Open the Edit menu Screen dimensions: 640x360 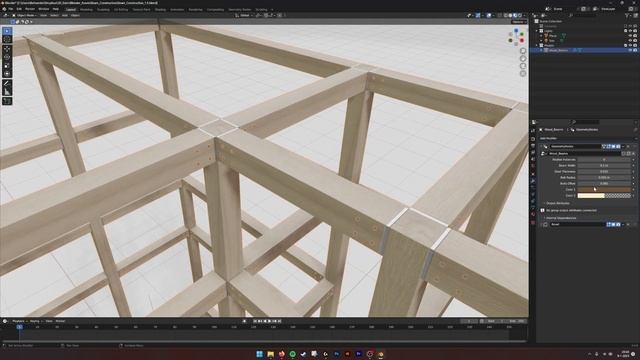[19, 9]
